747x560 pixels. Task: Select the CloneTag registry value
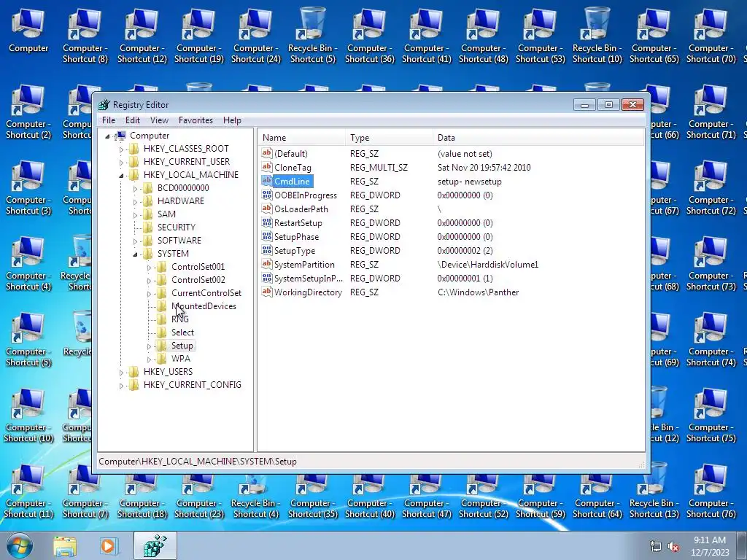[x=293, y=168]
